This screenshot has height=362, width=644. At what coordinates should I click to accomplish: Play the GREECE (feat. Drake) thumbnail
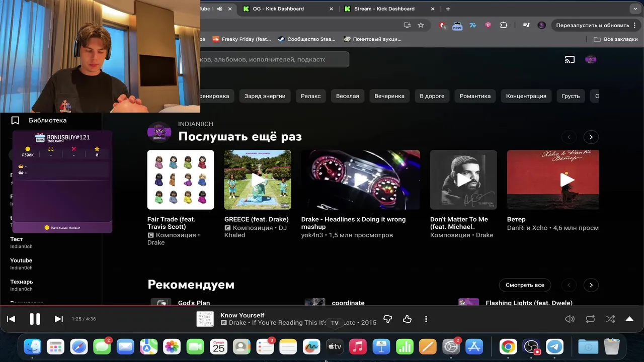click(x=258, y=179)
